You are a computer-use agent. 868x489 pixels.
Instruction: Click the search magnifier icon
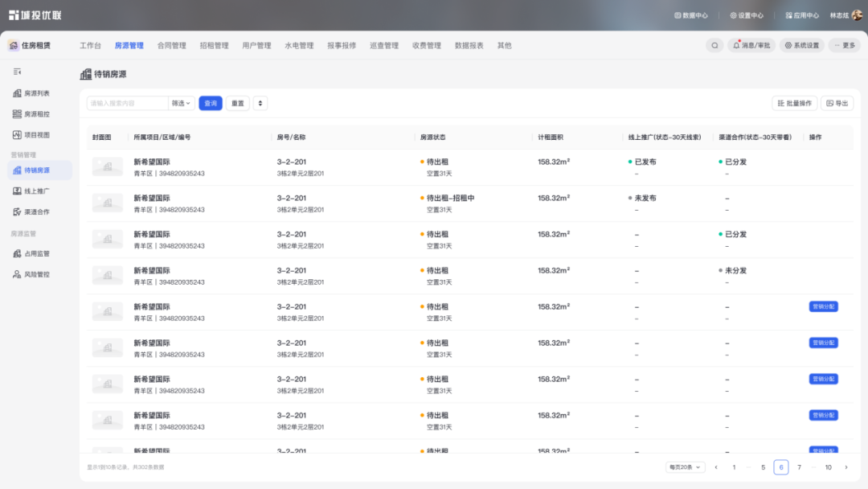tap(714, 45)
